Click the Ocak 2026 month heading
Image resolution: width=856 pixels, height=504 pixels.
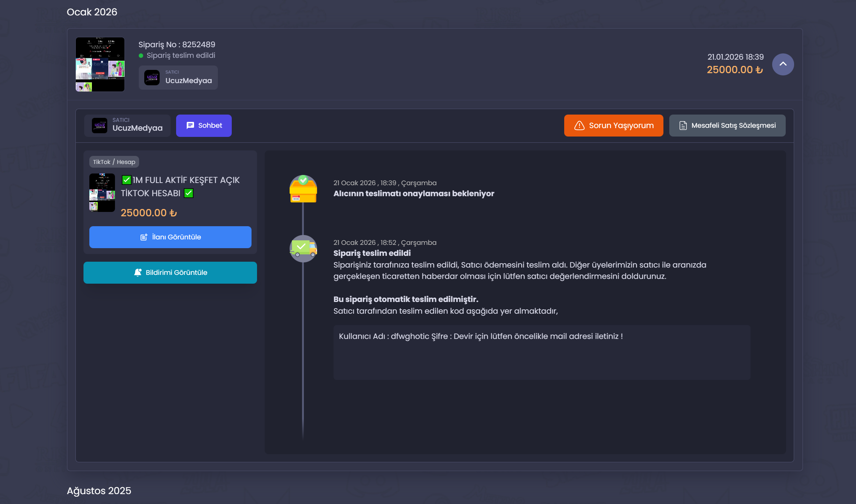coord(92,12)
